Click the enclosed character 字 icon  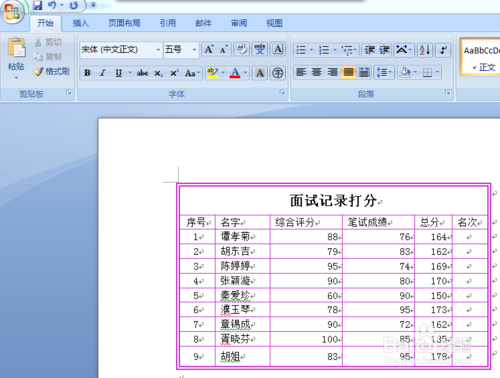[278, 73]
